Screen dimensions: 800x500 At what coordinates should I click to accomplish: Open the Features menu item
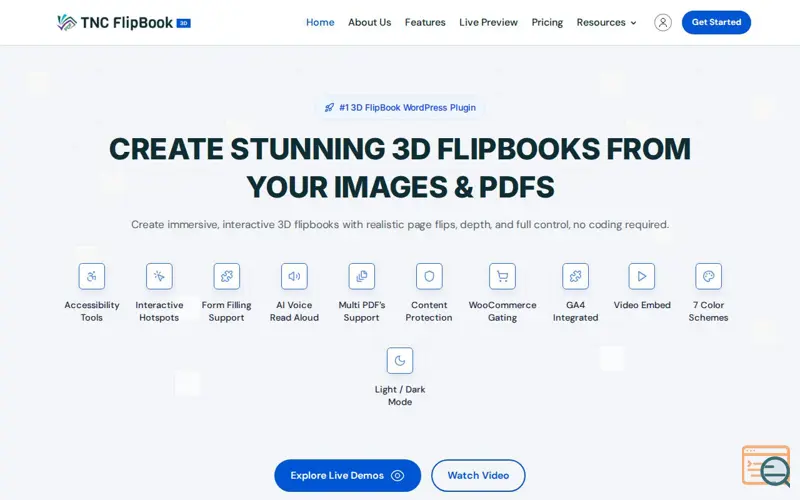(x=425, y=22)
